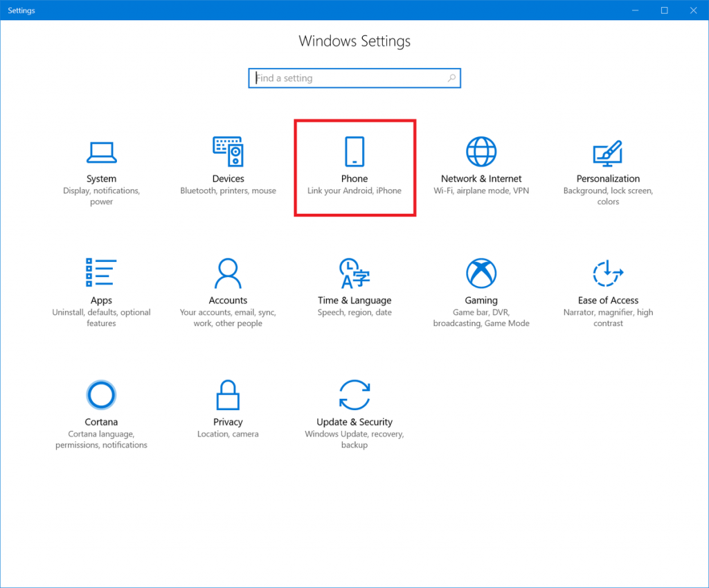Viewport: 709px width, 588px height.
Task: Open Update & Security via the refresh icon
Action: [x=354, y=395]
